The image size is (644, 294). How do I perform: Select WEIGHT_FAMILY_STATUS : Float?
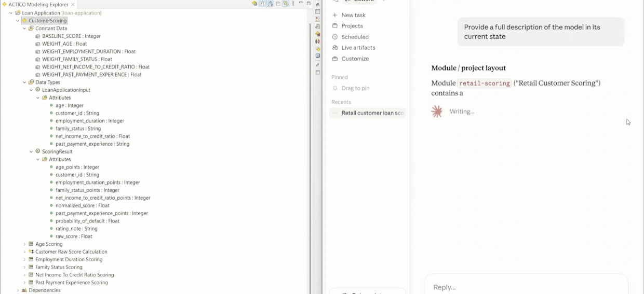click(77, 60)
